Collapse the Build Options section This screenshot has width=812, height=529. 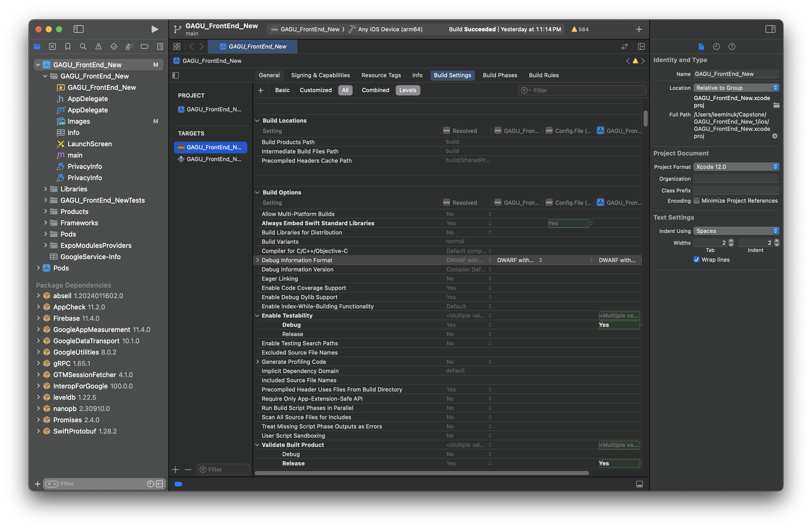coord(257,192)
